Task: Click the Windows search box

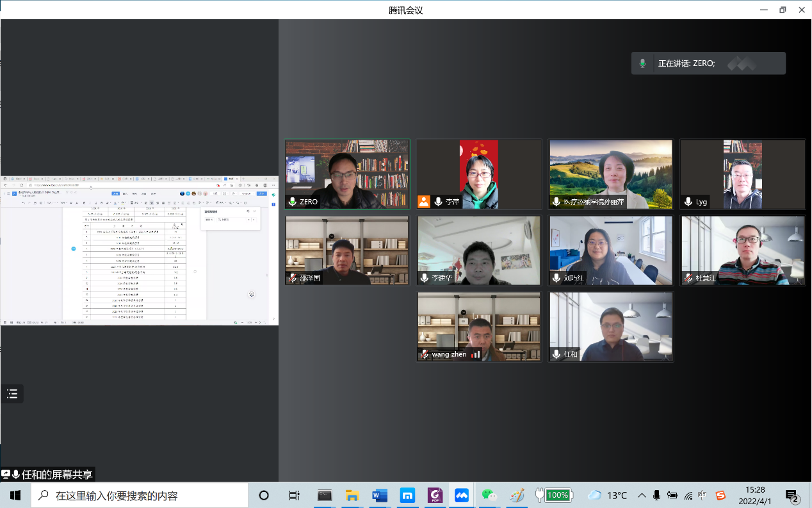Action: [141, 495]
